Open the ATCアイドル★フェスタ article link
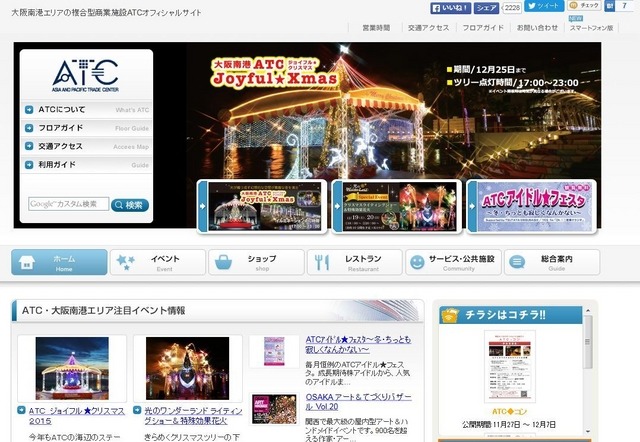This screenshot has height=442, width=640. 358,344
